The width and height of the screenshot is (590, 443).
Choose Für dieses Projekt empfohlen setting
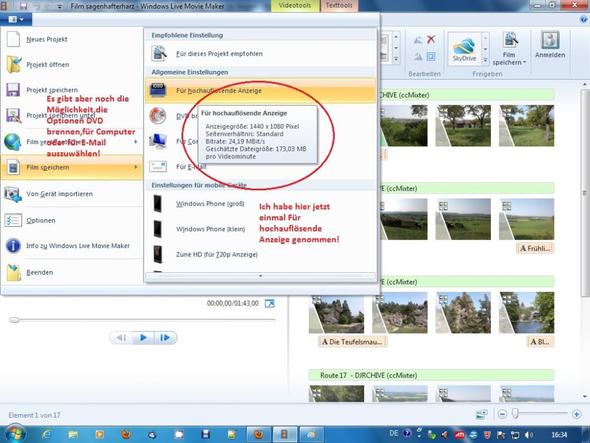(x=260, y=54)
